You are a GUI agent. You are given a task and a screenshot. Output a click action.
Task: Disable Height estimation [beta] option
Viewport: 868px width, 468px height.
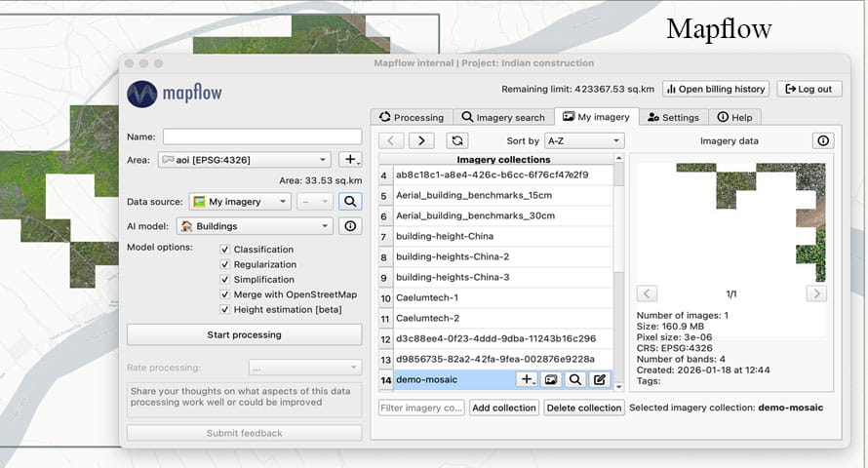224,309
